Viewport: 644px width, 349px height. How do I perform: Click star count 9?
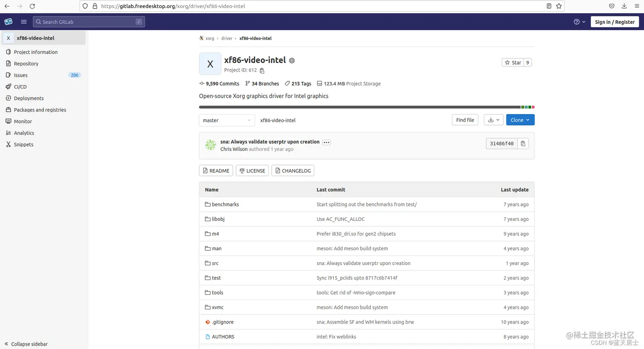coord(528,63)
